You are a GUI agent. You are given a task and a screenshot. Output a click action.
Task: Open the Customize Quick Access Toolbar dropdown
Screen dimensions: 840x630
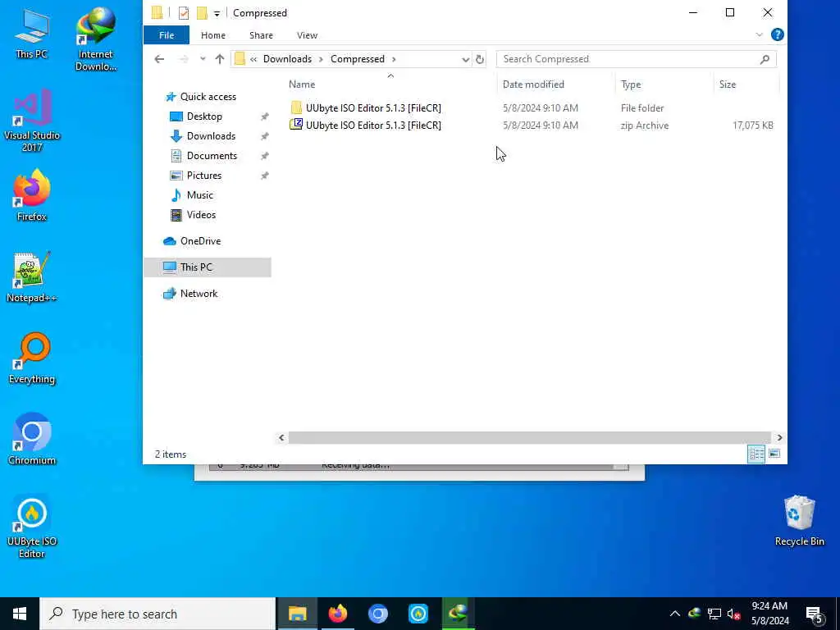(217, 13)
